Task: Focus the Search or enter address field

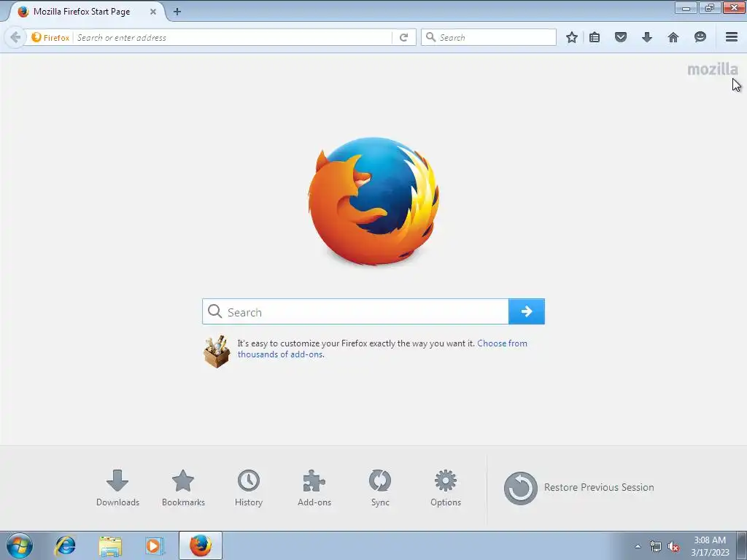Action: point(233,37)
